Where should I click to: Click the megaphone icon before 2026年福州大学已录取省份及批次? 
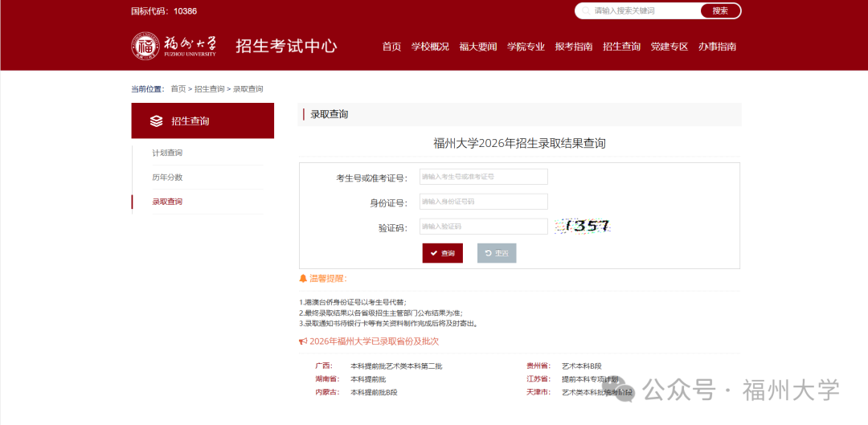point(303,341)
